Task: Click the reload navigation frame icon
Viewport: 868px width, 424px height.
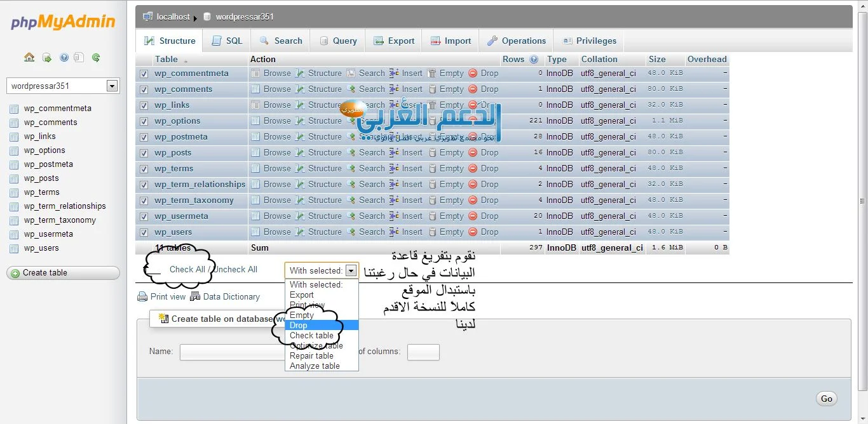Action: click(x=96, y=58)
